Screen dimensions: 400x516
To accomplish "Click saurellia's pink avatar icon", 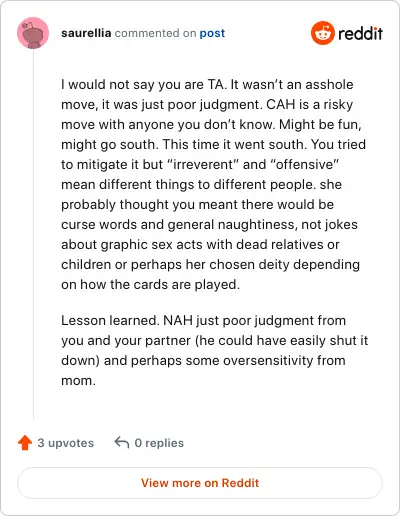I will 33,33.
